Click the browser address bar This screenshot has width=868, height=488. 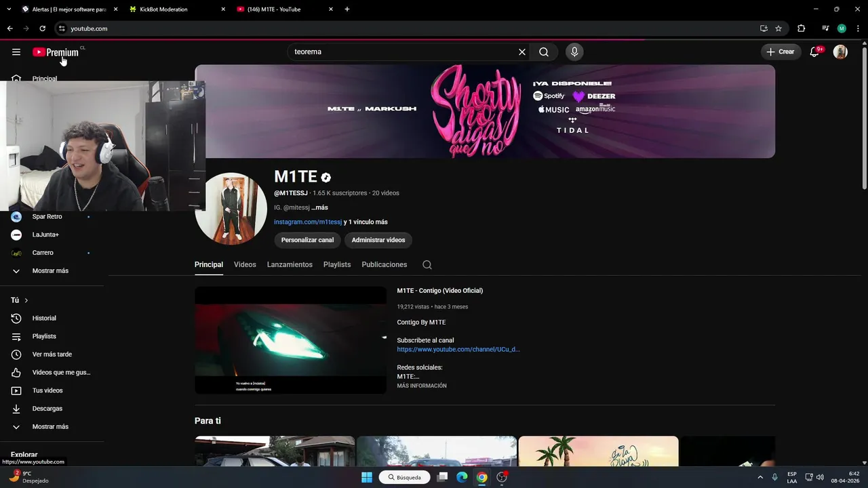point(407,28)
